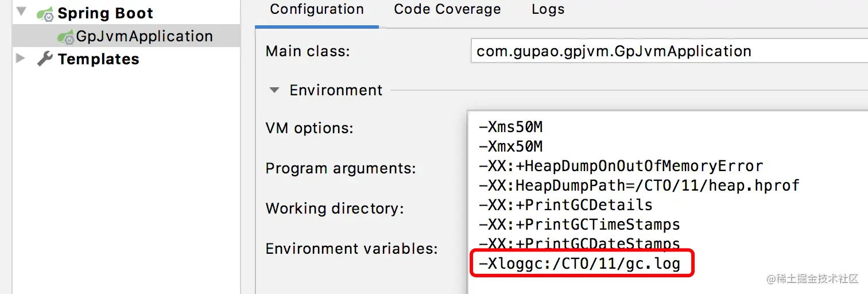Viewport: 868px width, 294px height.
Task: Select GpJvmApplication in the configuration tree
Action: click(144, 36)
